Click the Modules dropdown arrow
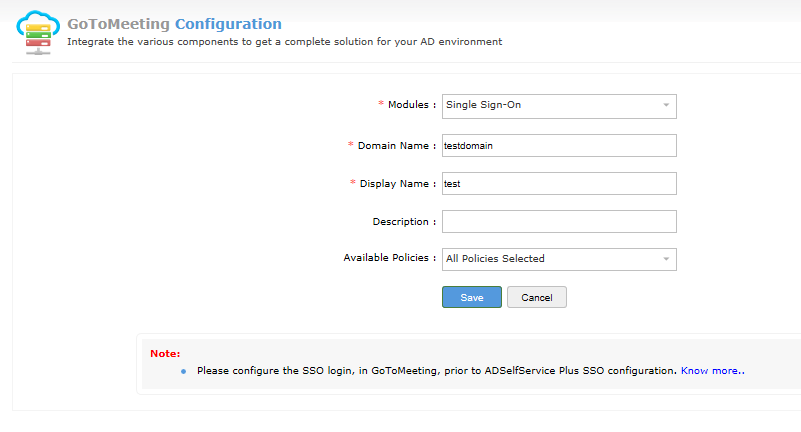Screen dimensions: 801x432 tap(665, 105)
